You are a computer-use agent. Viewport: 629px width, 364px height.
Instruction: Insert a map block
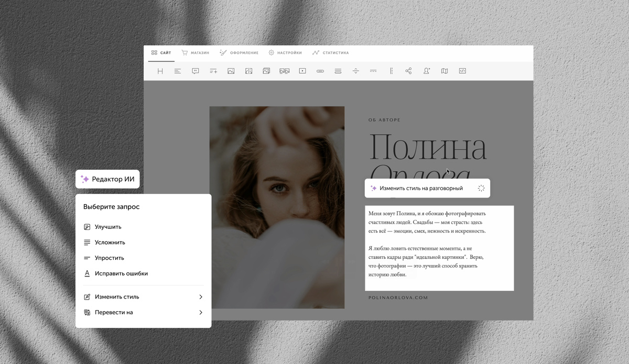coord(444,71)
